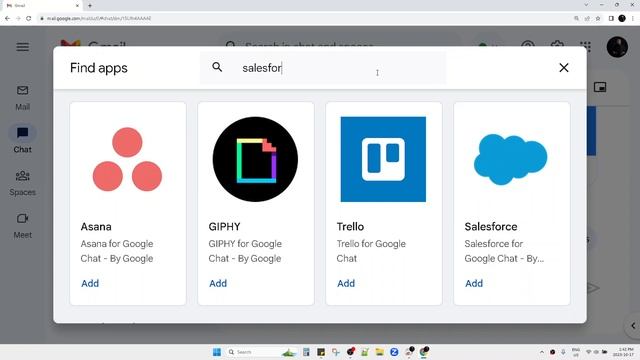Image resolution: width=640 pixels, height=360 pixels.
Task: Click the search magnifier in Find apps
Action: click(217, 67)
